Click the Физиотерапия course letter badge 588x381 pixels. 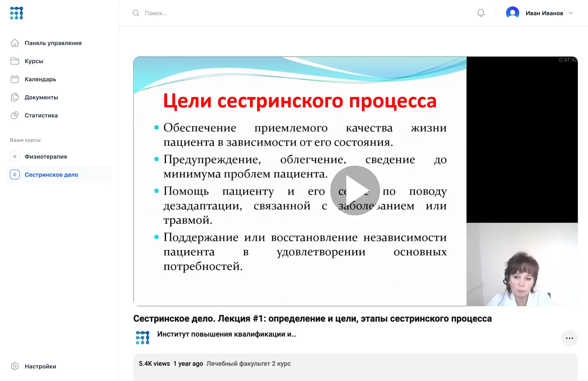(x=15, y=157)
